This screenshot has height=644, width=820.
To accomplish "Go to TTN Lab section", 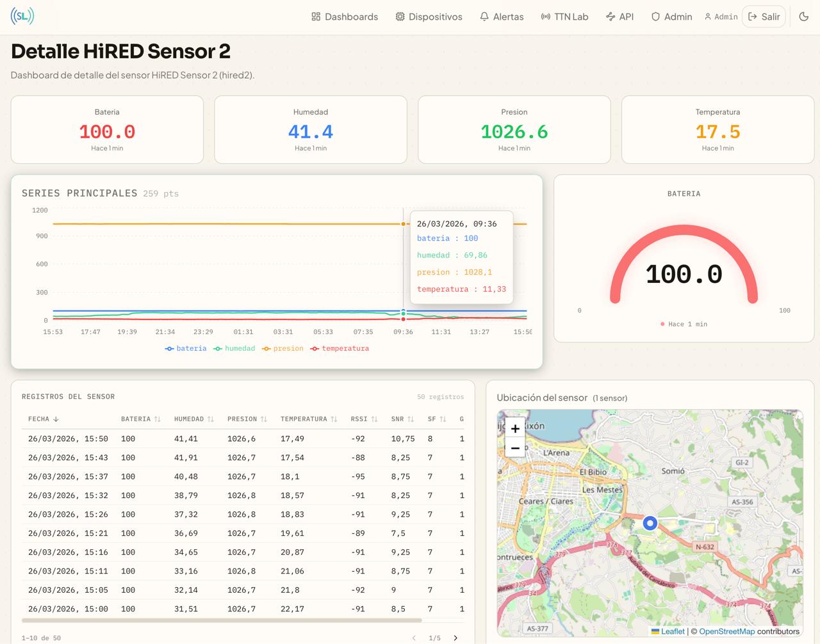I will click(564, 17).
